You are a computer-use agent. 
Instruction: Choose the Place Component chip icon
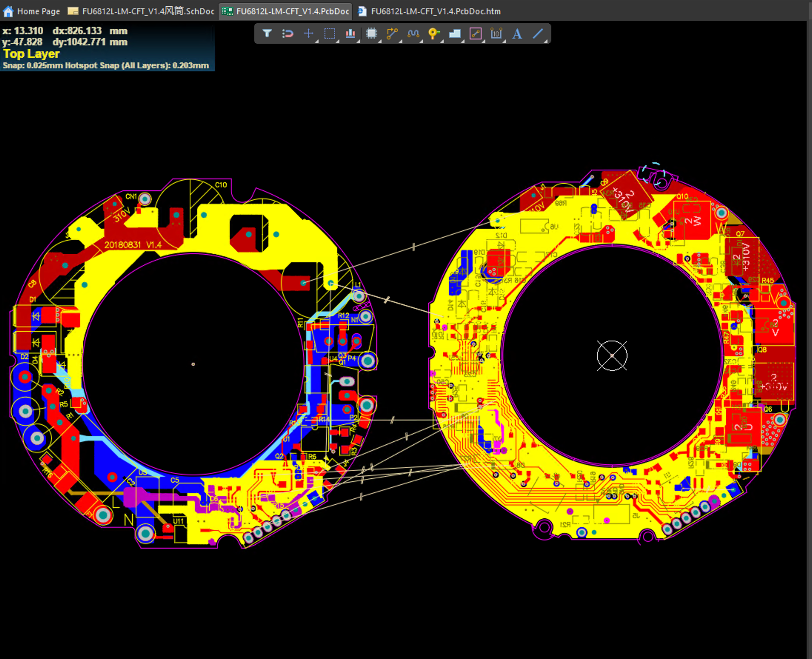click(371, 34)
